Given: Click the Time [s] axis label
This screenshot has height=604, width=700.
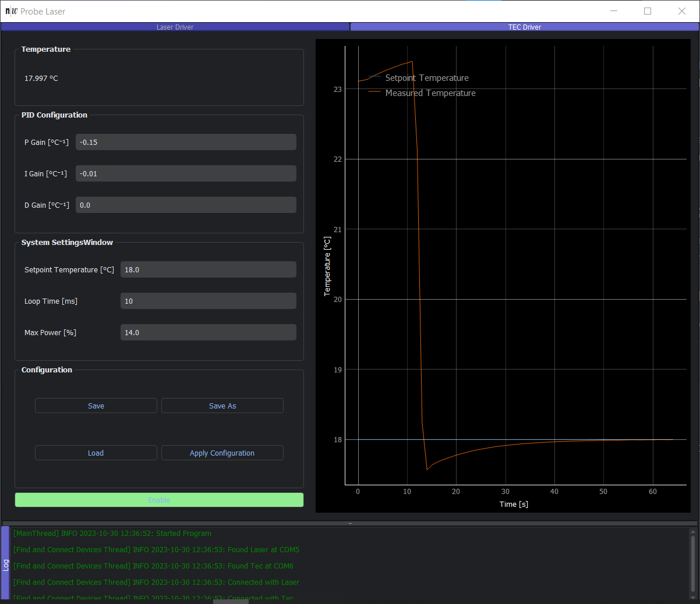Looking at the screenshot, I should (x=514, y=504).
